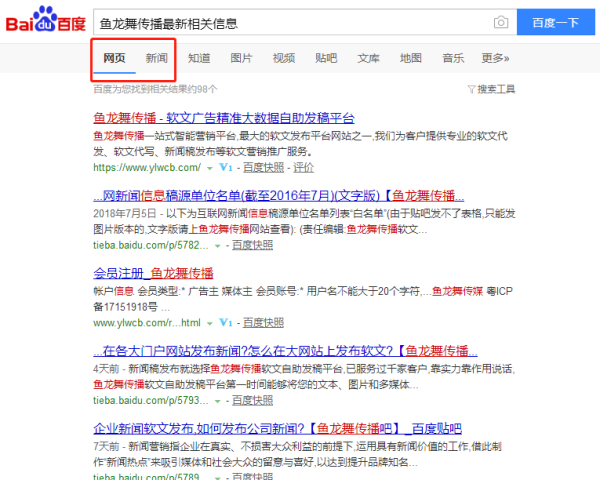Open camera image search in search box
Screen dimensions: 600x480
500,22
